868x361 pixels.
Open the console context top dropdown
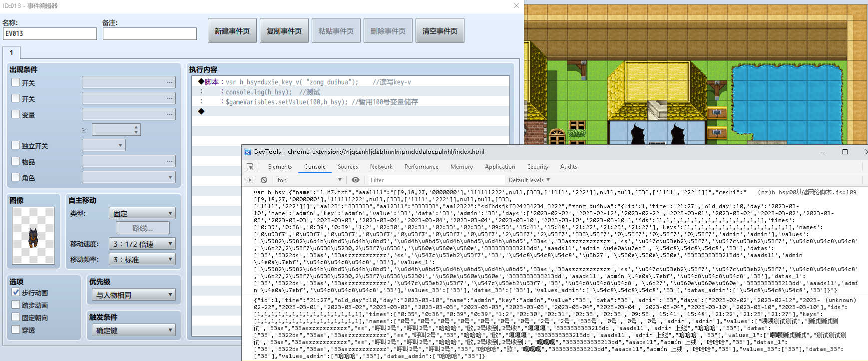point(309,180)
